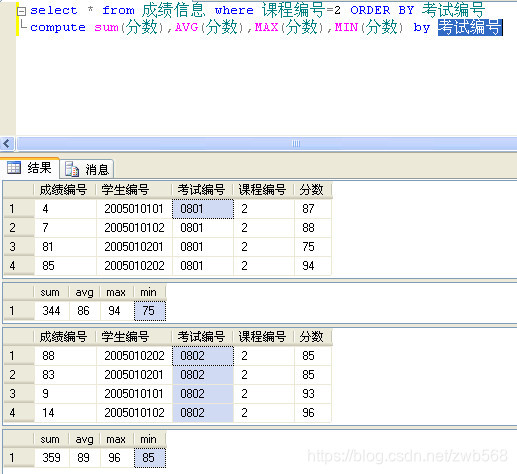Click 成绩编号 cell 81

coord(65,247)
